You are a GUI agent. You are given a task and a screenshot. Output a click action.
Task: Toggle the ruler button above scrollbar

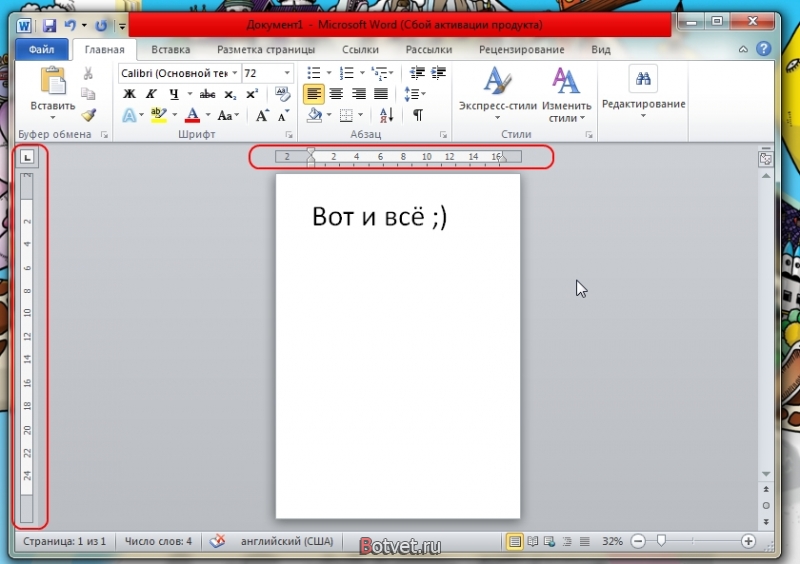tap(765, 159)
